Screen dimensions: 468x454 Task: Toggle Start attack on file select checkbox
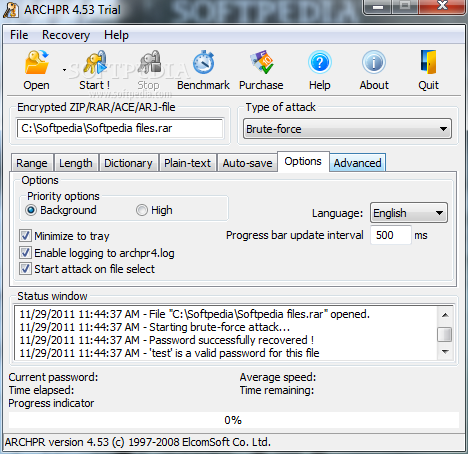tap(26, 269)
